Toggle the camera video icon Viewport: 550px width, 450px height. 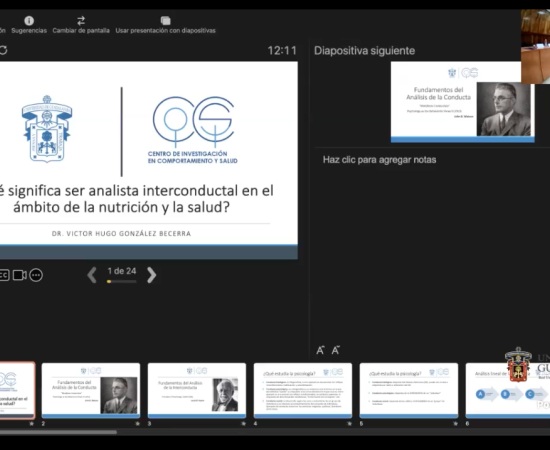click(x=20, y=275)
